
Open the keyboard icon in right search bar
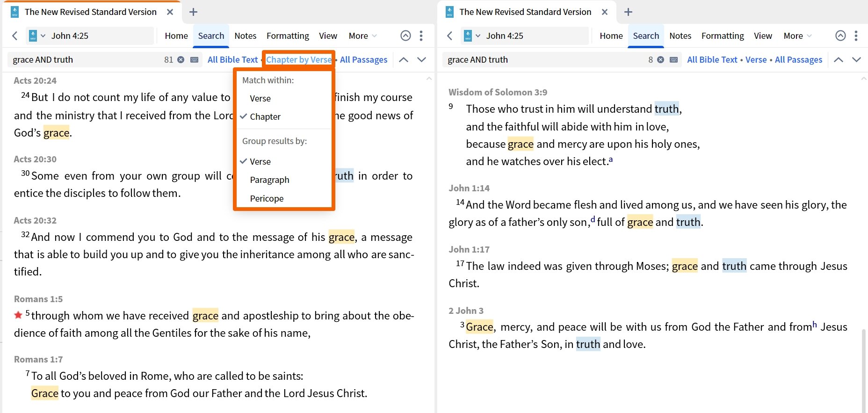pyautogui.click(x=674, y=59)
